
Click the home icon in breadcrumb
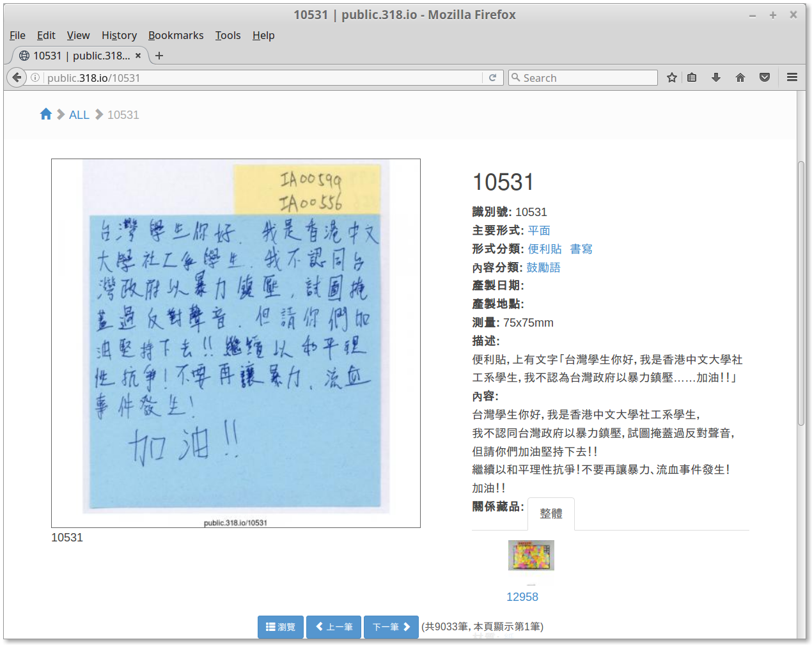click(x=45, y=114)
